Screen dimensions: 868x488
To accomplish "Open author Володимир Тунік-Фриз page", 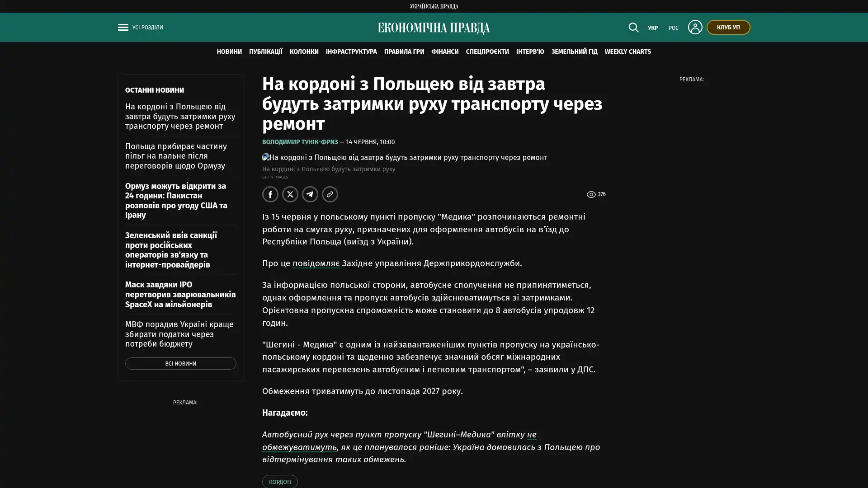I will point(300,142).
